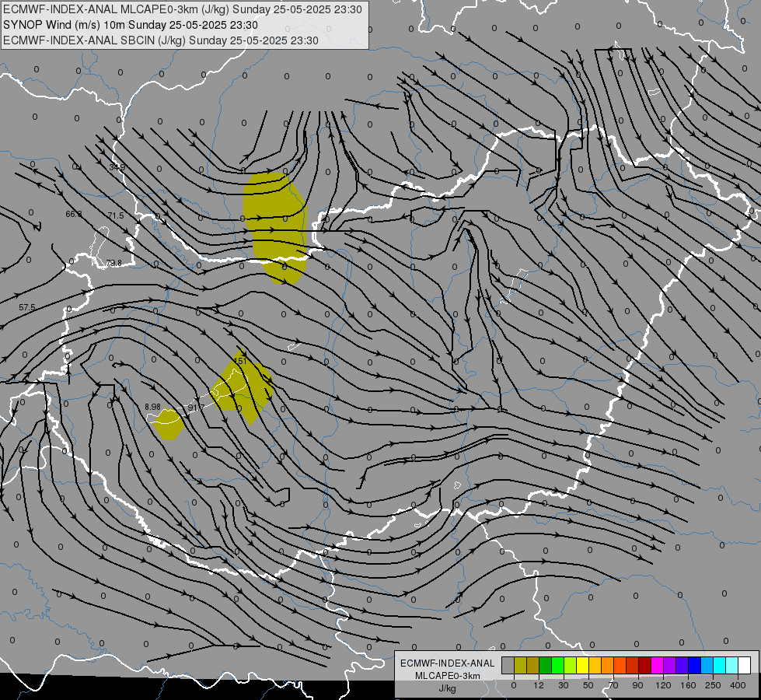Click the 79.8 value on the map

tap(113, 263)
